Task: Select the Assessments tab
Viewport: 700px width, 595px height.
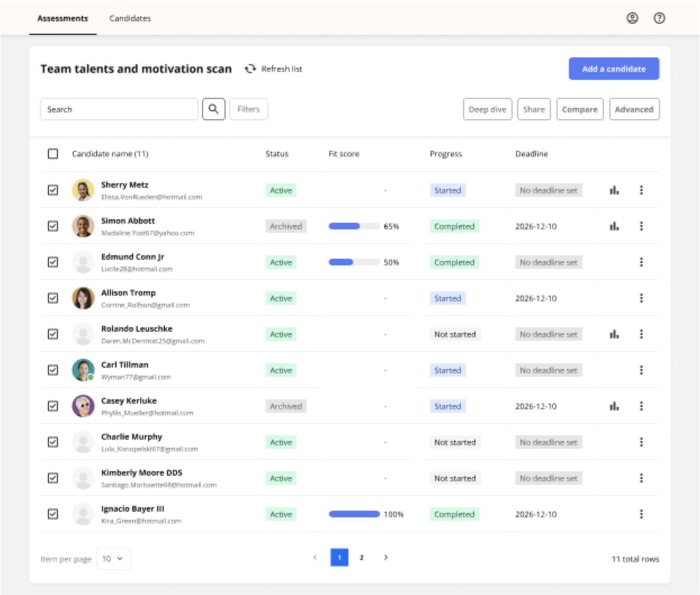Action: tap(62, 19)
